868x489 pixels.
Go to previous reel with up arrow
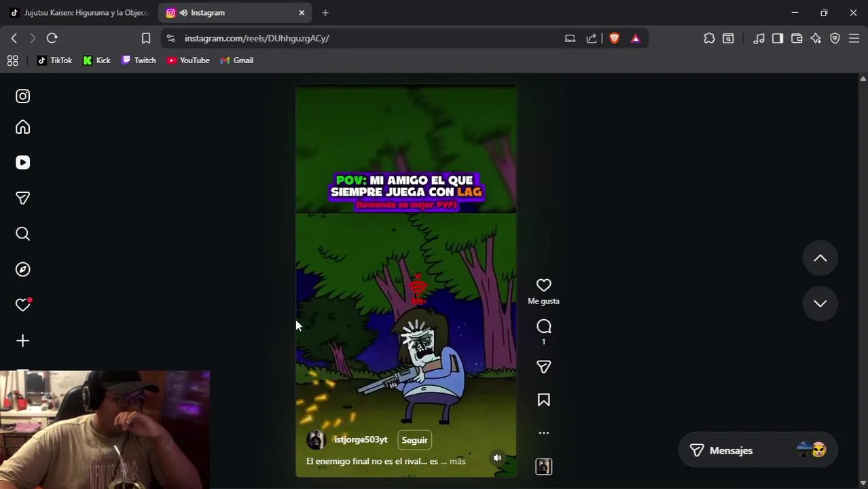pos(820,258)
